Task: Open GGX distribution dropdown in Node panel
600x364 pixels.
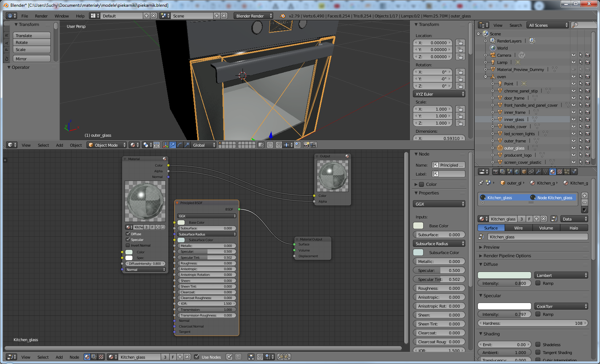Action: [x=439, y=204]
